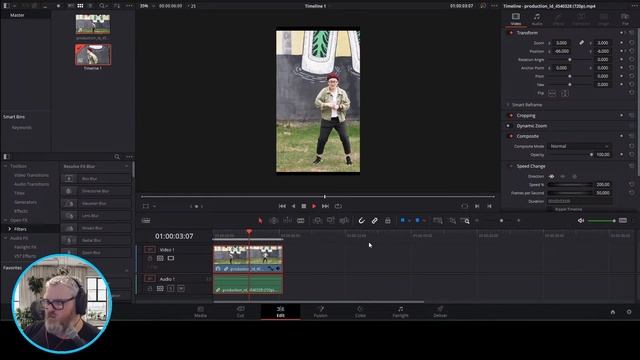Select Video Transitions in effects library
640x360 pixels.
click(x=31, y=175)
